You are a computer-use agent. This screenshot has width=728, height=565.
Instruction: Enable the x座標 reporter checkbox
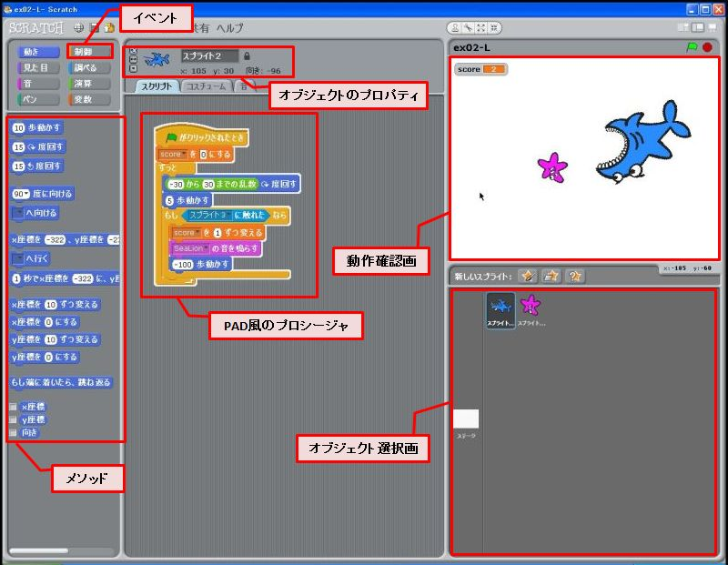[x=13, y=407]
